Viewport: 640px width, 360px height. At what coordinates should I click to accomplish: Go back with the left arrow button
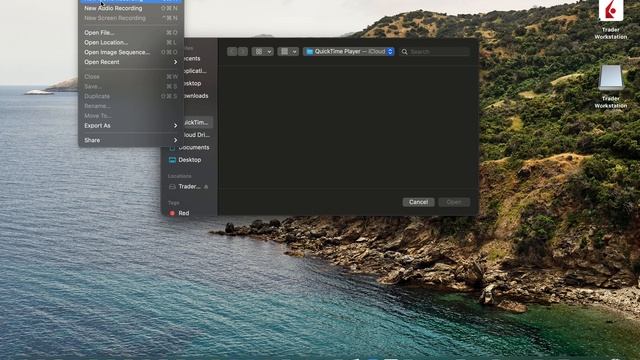click(x=232, y=51)
